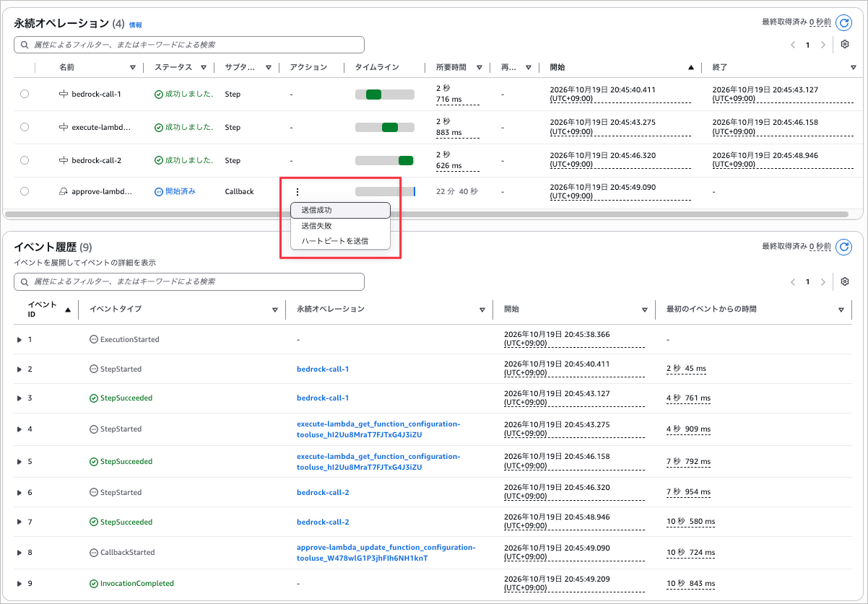Click the bedrock-call-1 timeline bar
868x604 pixels.
(x=385, y=94)
